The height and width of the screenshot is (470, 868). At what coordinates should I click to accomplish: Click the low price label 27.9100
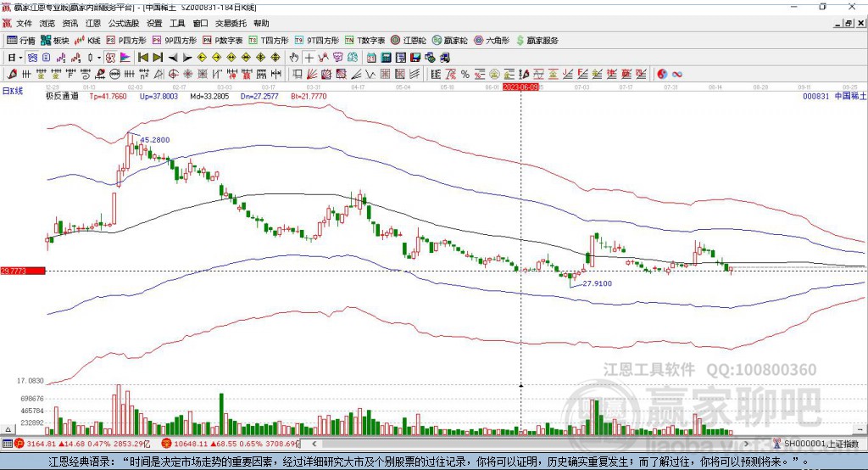pos(598,283)
